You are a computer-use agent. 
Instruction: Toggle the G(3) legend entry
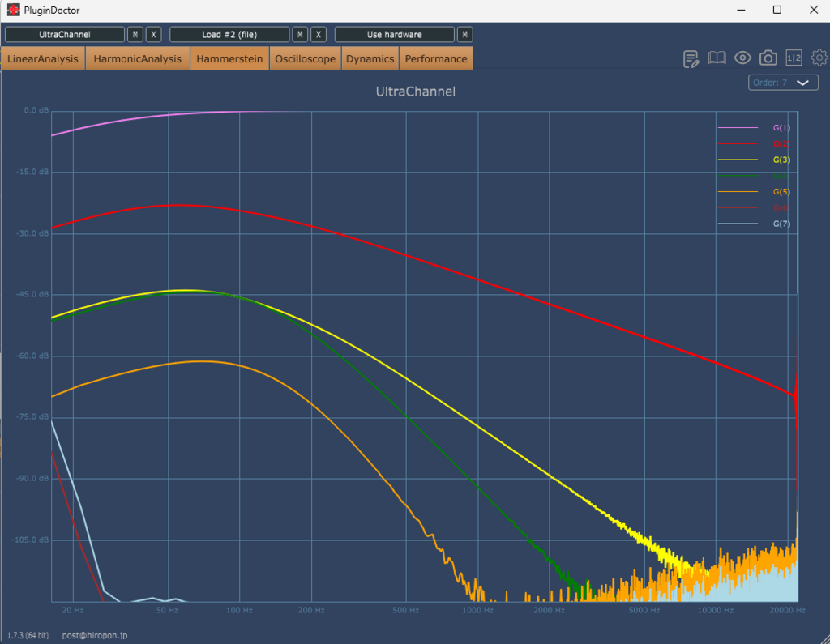(x=755, y=160)
